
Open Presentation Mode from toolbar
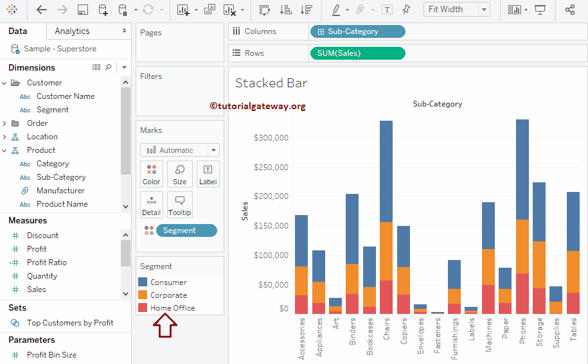(540, 10)
